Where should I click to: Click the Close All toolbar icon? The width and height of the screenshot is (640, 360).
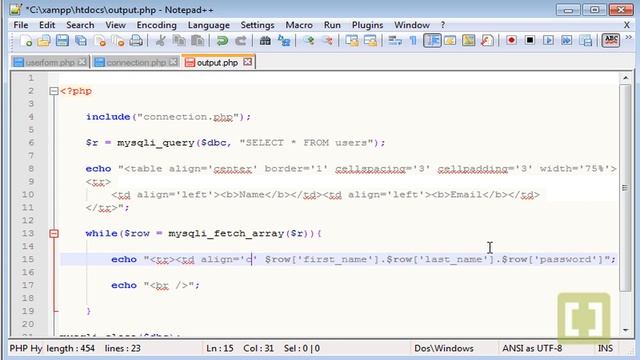118,40
